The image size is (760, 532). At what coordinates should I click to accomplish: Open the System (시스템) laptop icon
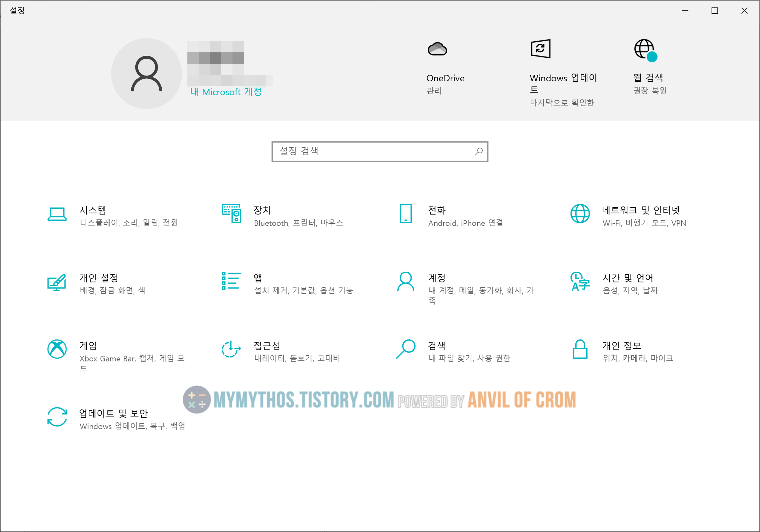[x=57, y=214]
